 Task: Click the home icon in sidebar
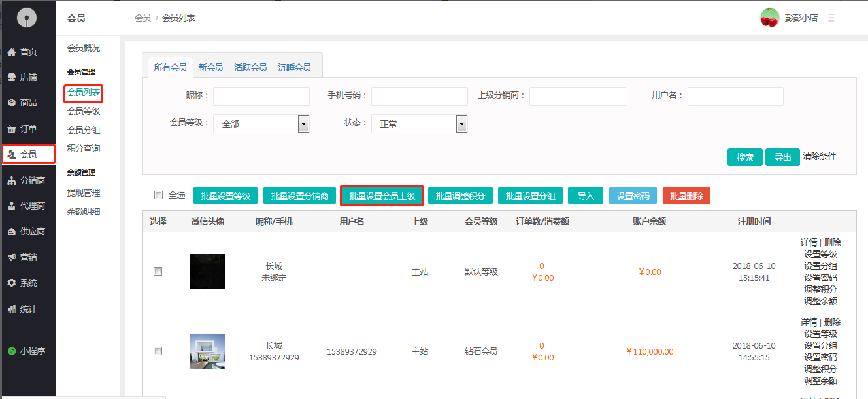coord(11,52)
